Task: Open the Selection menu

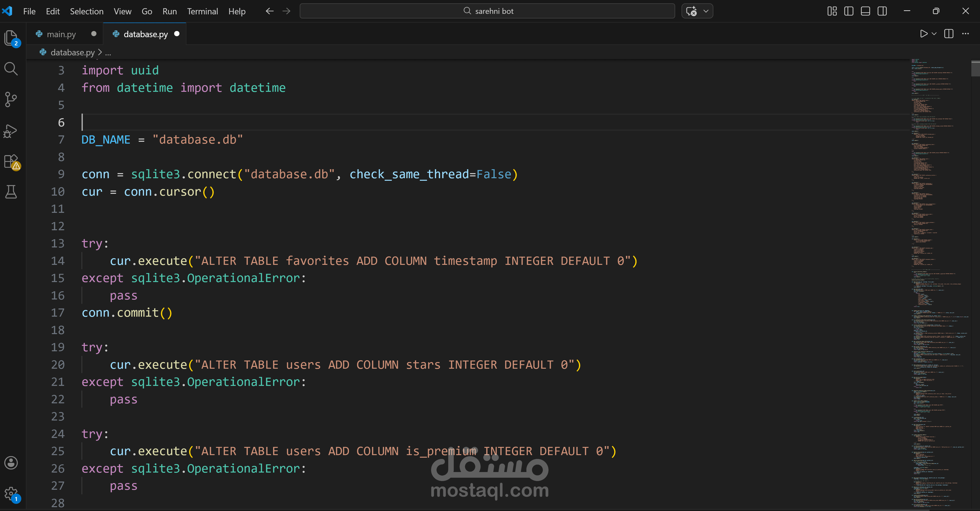Action: point(87,12)
